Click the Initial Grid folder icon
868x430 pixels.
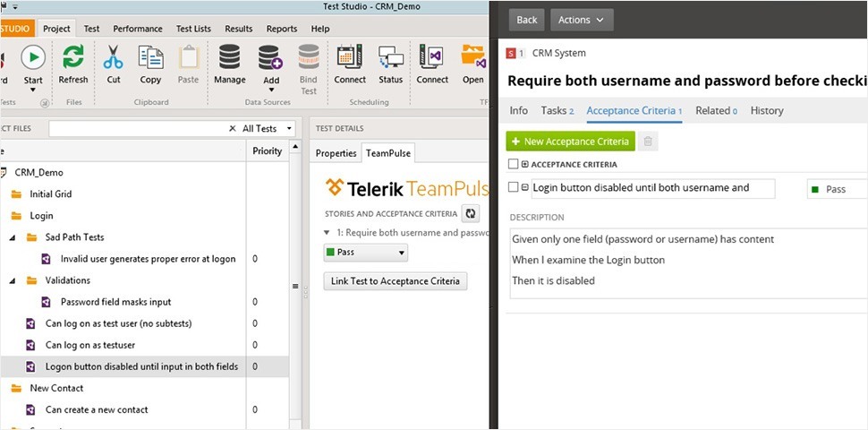point(16,193)
